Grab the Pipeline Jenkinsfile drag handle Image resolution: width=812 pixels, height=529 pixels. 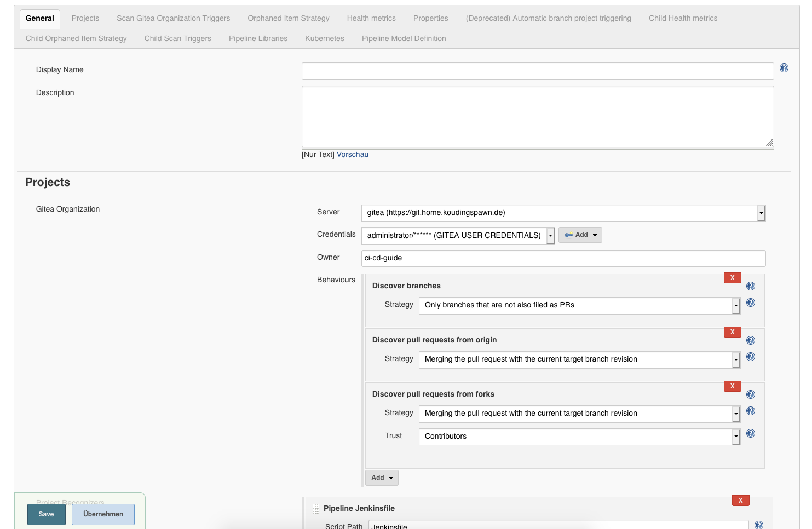point(316,509)
